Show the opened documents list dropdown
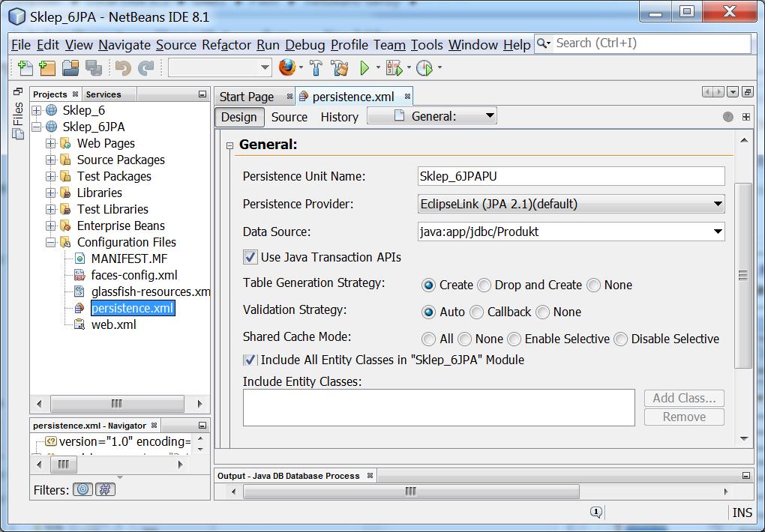The height and width of the screenshot is (532, 765). 732,91
